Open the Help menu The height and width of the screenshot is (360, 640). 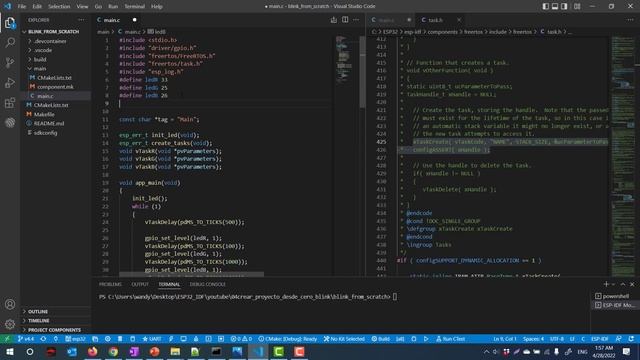[x=156, y=6]
